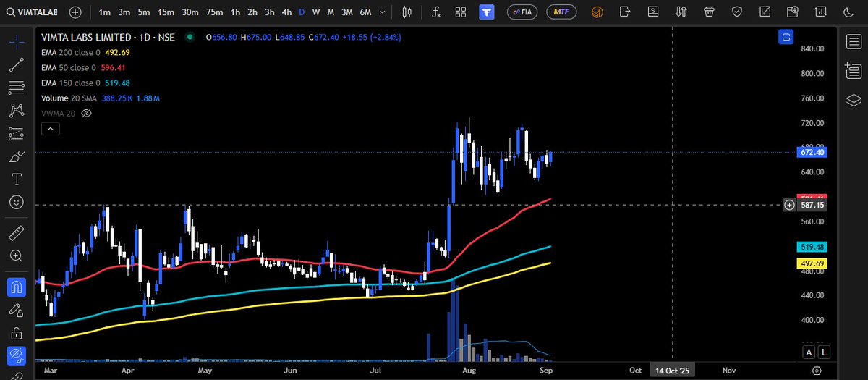
Task: Click the add-to-list plus icon in right sidebar
Action: coord(854,70)
